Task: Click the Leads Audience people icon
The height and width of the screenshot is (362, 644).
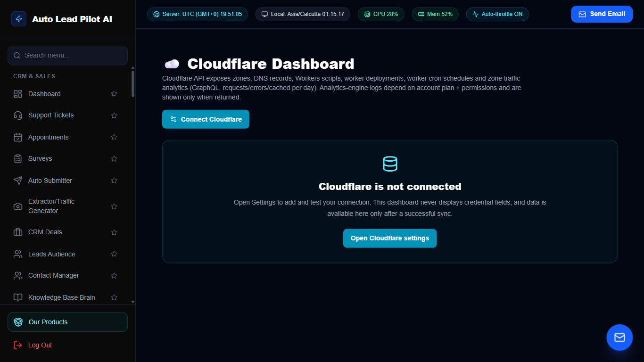Action: (x=18, y=254)
